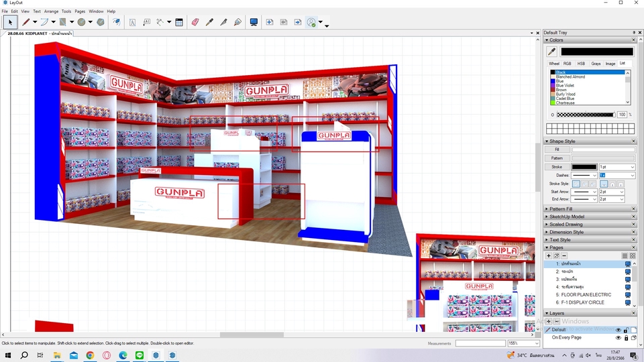Screen dimensions: 644x362
Task: Select the Polygon tool
Action: [x=100, y=22]
